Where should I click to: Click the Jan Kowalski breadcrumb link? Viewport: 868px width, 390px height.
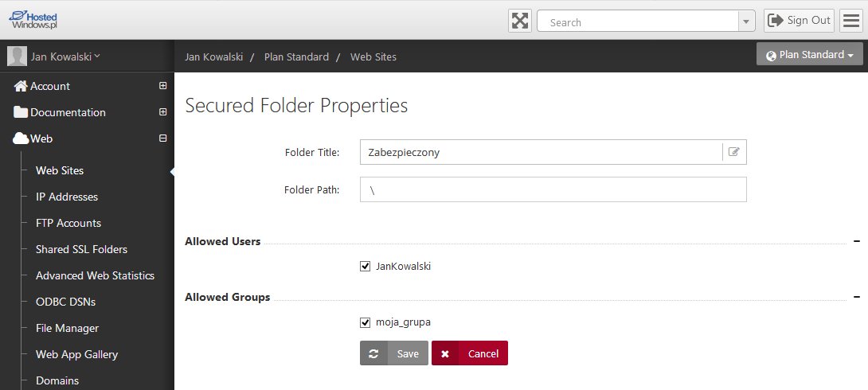(213, 57)
